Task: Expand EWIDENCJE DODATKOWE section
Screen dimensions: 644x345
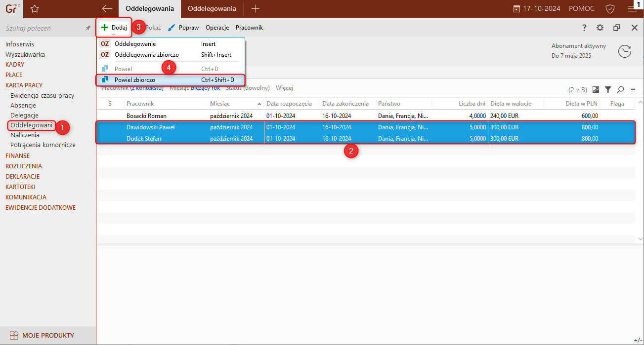Action: (41, 208)
